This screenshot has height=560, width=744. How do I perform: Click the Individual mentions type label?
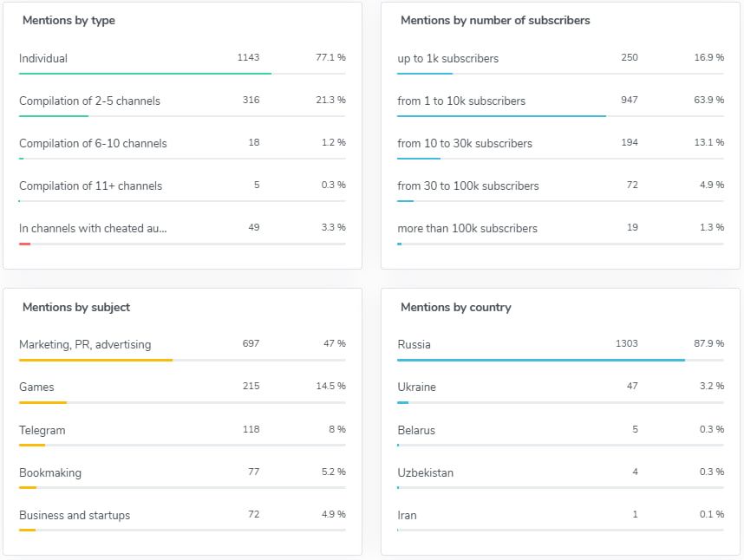43,58
